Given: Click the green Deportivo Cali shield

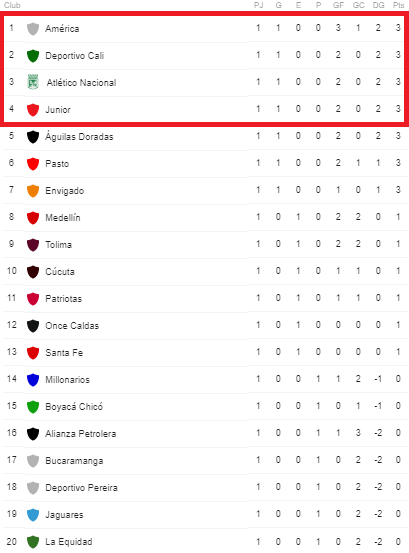Looking at the screenshot, I should tap(33, 56).
